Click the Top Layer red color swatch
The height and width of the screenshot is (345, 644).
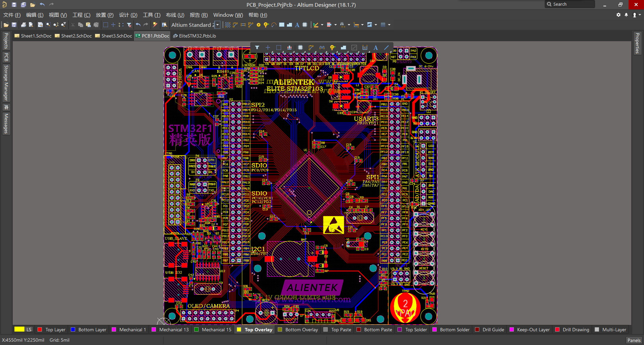click(x=40, y=330)
